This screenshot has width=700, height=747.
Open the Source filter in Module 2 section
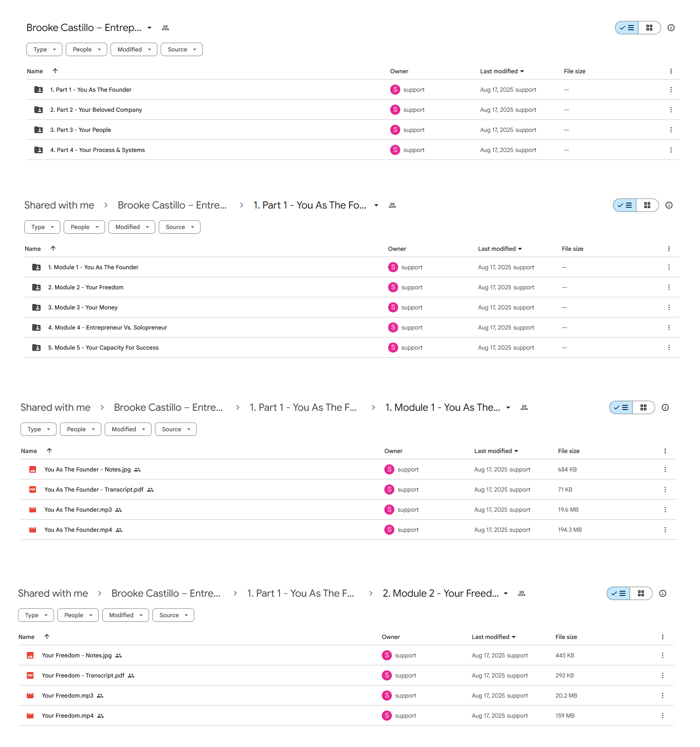point(173,615)
